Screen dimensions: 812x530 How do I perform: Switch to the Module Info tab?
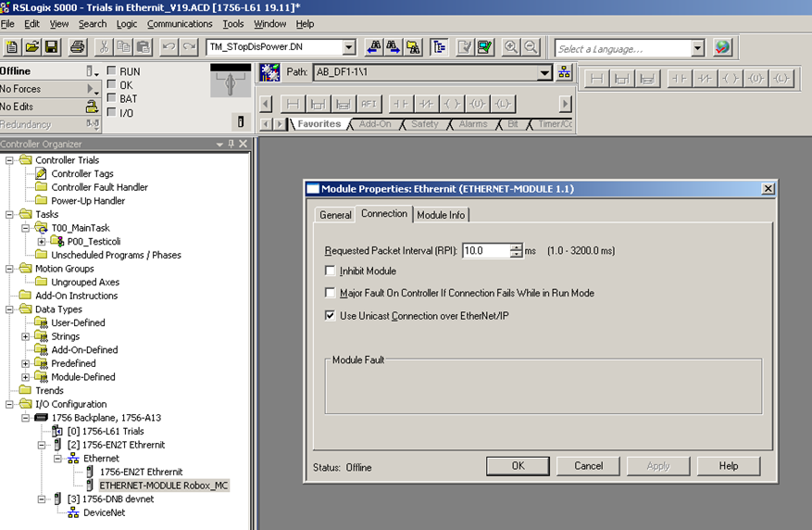click(x=441, y=214)
